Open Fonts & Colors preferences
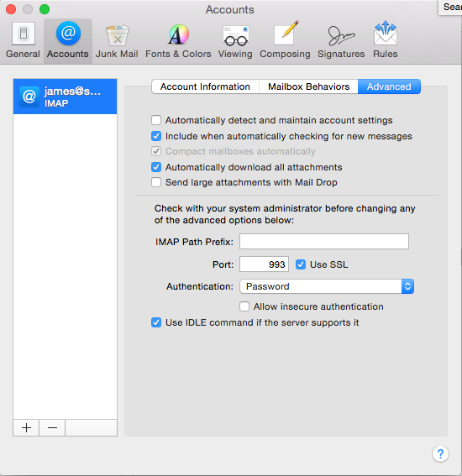Screen dimensions: 462x476 pos(178,40)
